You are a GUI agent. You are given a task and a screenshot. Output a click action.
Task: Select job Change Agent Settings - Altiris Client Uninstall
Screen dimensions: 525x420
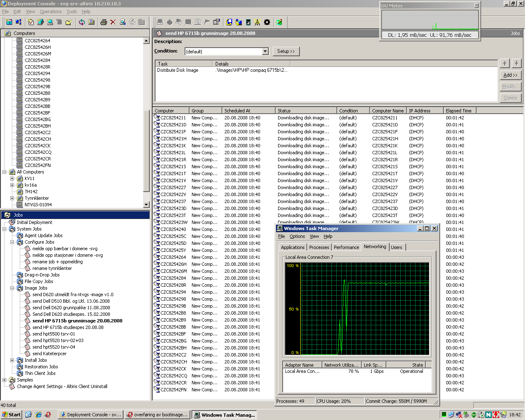pyautogui.click(x=62, y=386)
